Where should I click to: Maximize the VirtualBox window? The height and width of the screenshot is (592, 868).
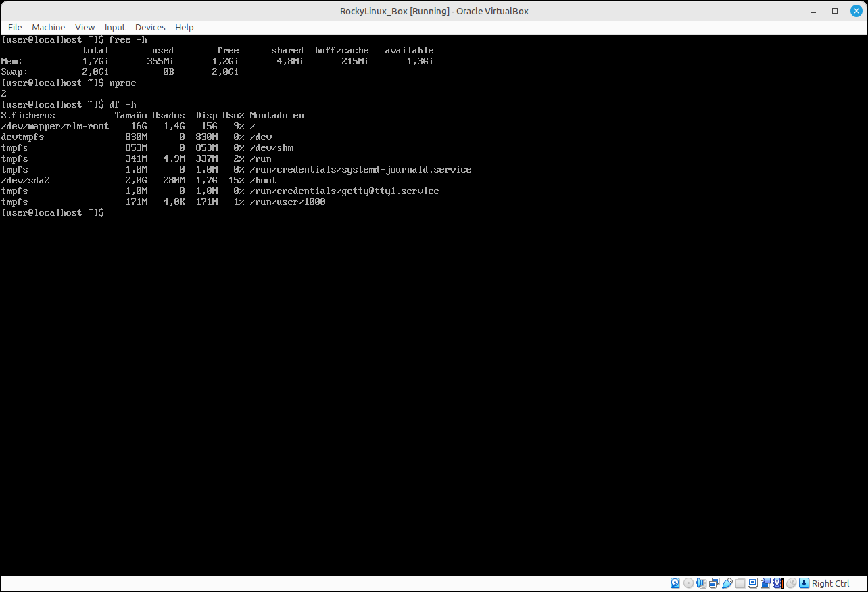(835, 11)
